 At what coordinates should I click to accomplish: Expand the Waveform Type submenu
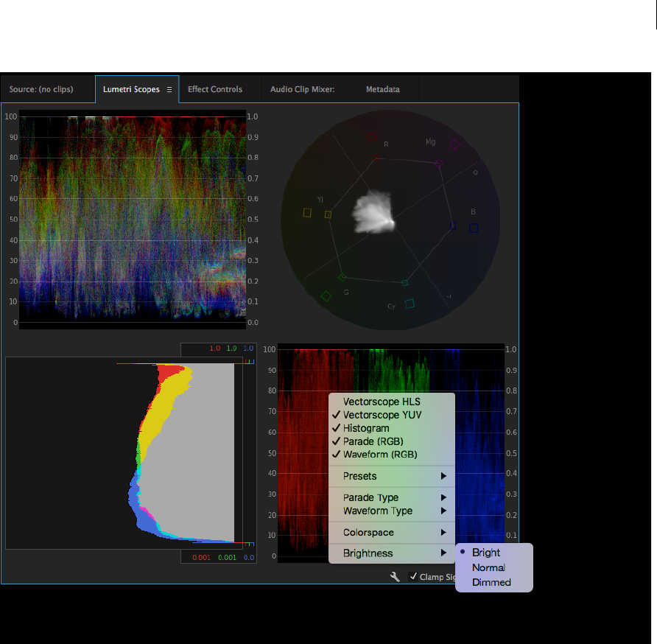[x=392, y=511]
